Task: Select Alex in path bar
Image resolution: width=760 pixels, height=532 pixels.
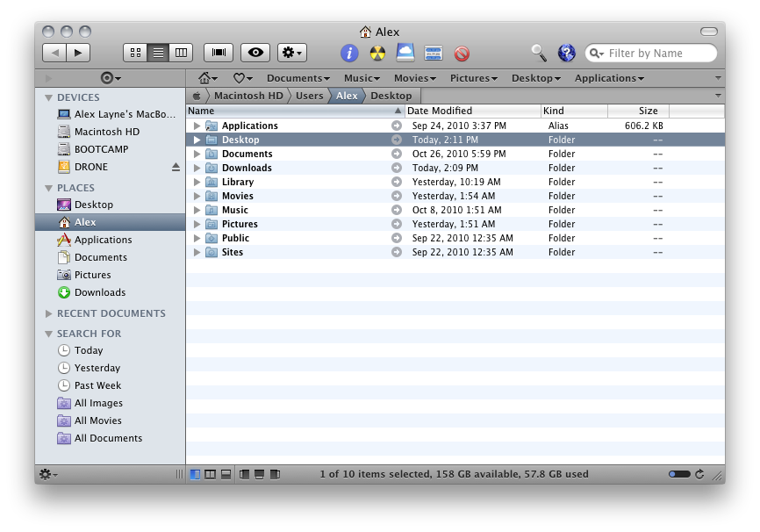Action: point(347,96)
